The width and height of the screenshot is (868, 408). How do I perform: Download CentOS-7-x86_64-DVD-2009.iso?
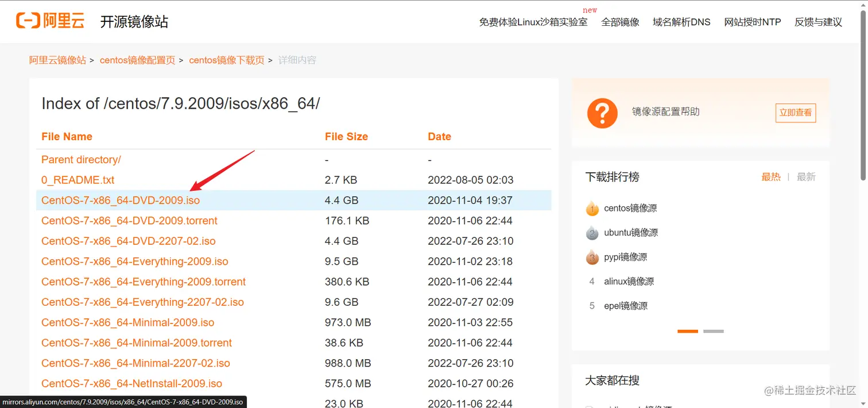121,201
